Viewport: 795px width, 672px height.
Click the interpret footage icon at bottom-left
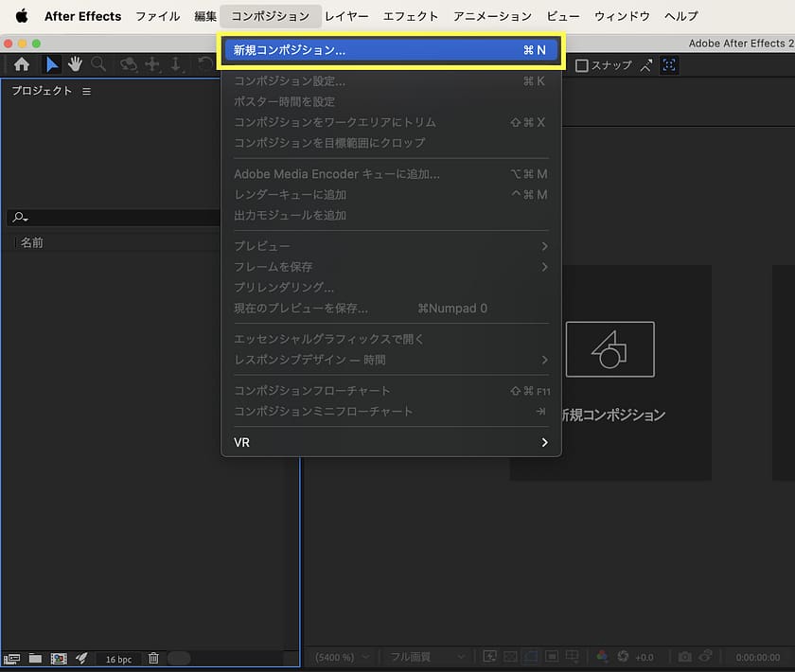pyautogui.click(x=12, y=658)
